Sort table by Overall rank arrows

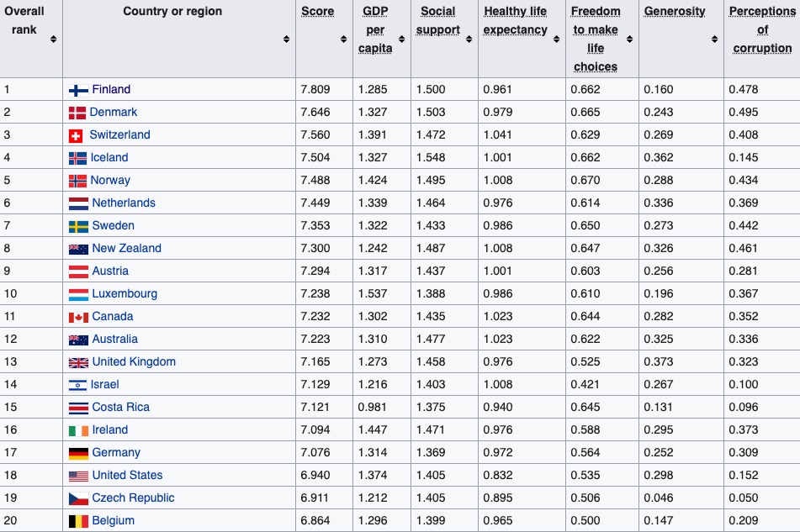pos(53,40)
